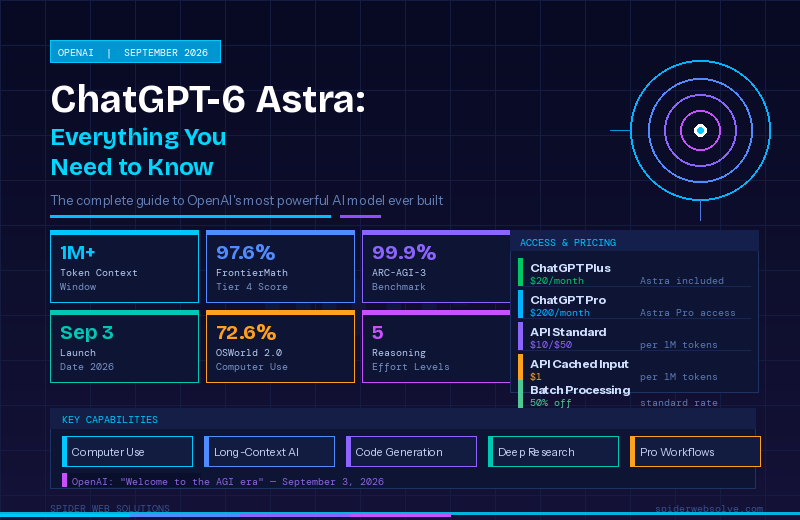Click the API Cached Input title

pos(579,364)
